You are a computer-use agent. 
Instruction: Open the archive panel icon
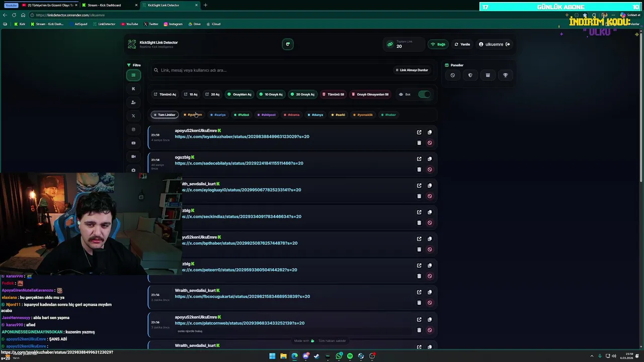coord(488,75)
